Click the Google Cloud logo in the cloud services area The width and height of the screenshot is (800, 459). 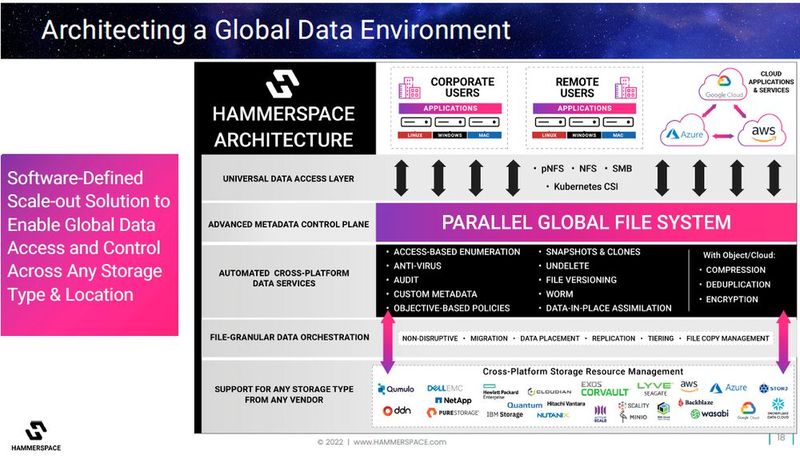[723, 86]
